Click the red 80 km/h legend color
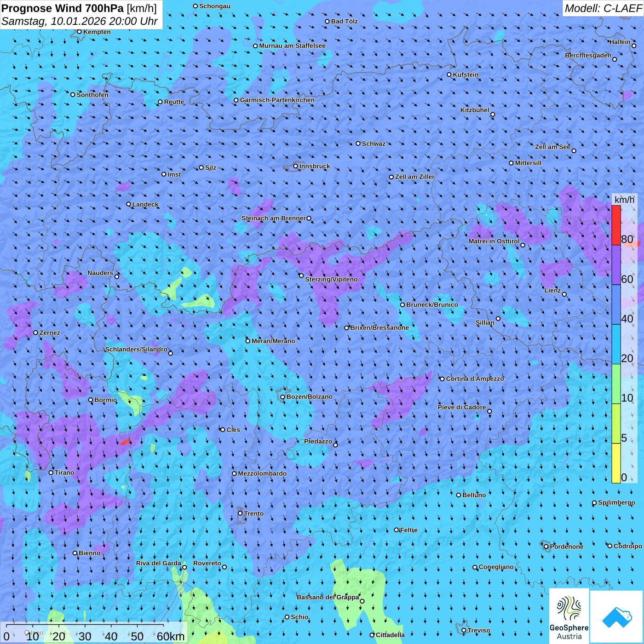Viewport: 644px width, 644px height. pos(616,225)
